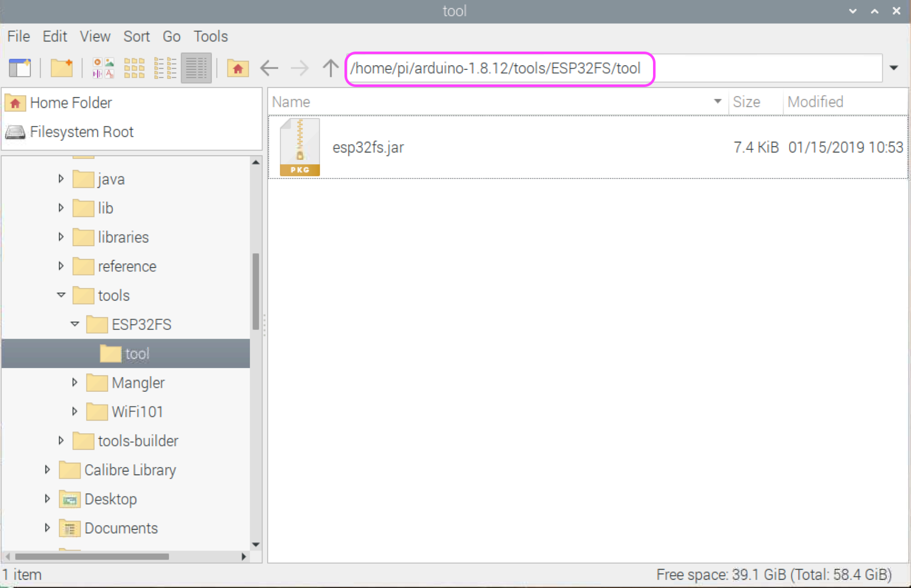Expand the Calibre Library folder

pos(47,470)
